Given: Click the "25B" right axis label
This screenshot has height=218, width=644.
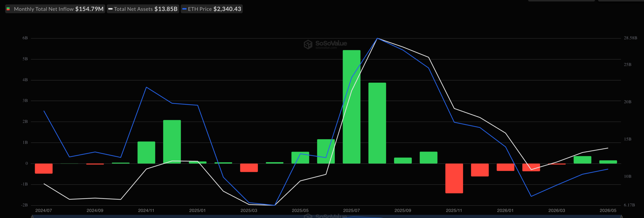Looking at the screenshot, I should (628, 65).
